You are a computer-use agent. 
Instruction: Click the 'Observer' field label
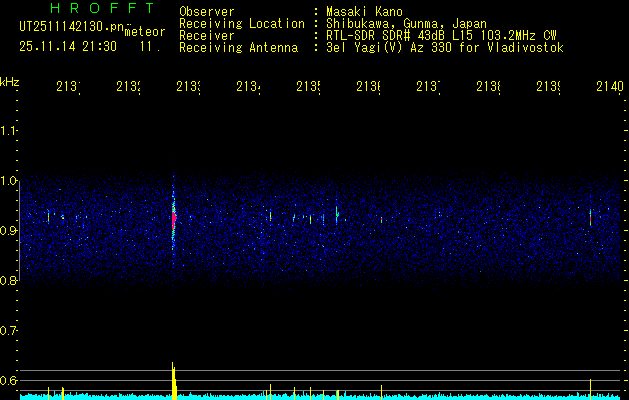pyautogui.click(x=207, y=12)
